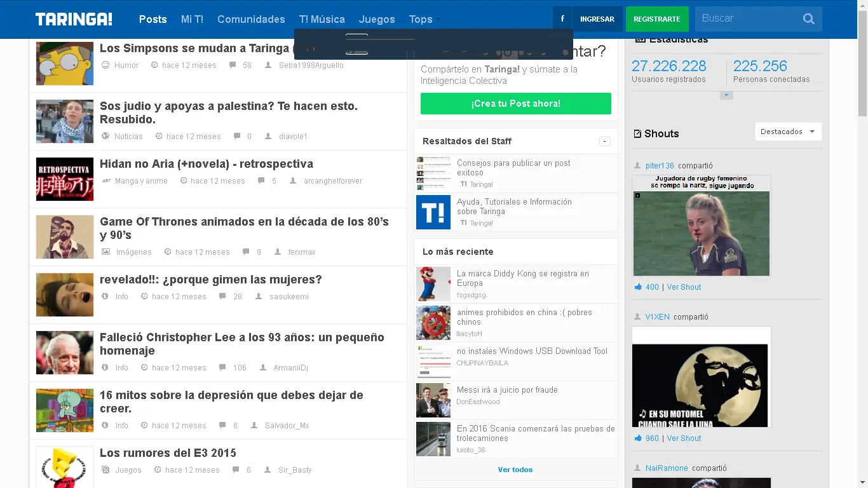868x488 pixels.
Task: Click the Noticias category globe icon
Action: 105,136
